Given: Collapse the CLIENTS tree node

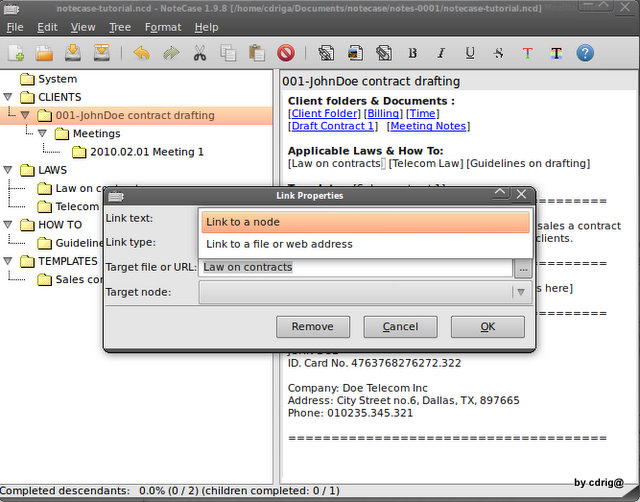Looking at the screenshot, I should coord(8,97).
